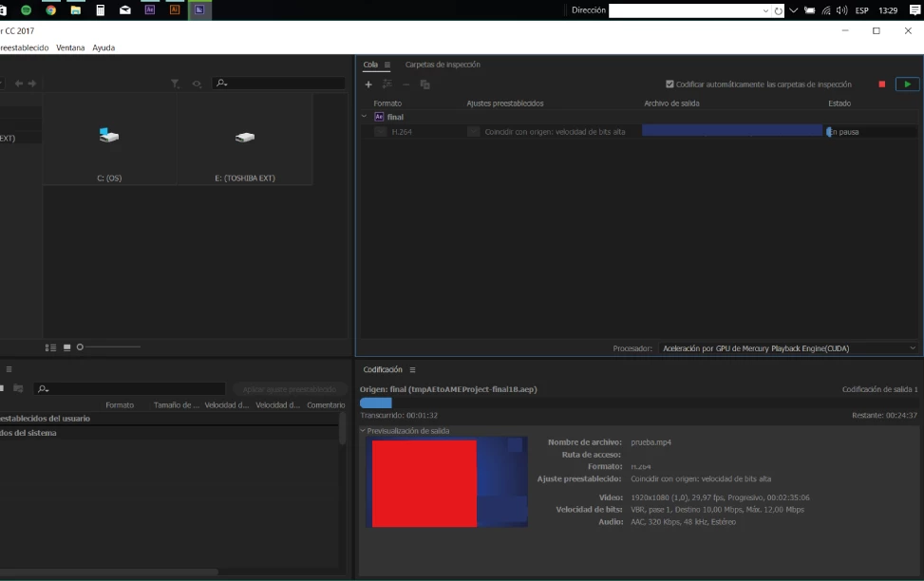Screen dimensions: 924x581
Task: Start the queue with the green play button
Action: click(x=907, y=84)
